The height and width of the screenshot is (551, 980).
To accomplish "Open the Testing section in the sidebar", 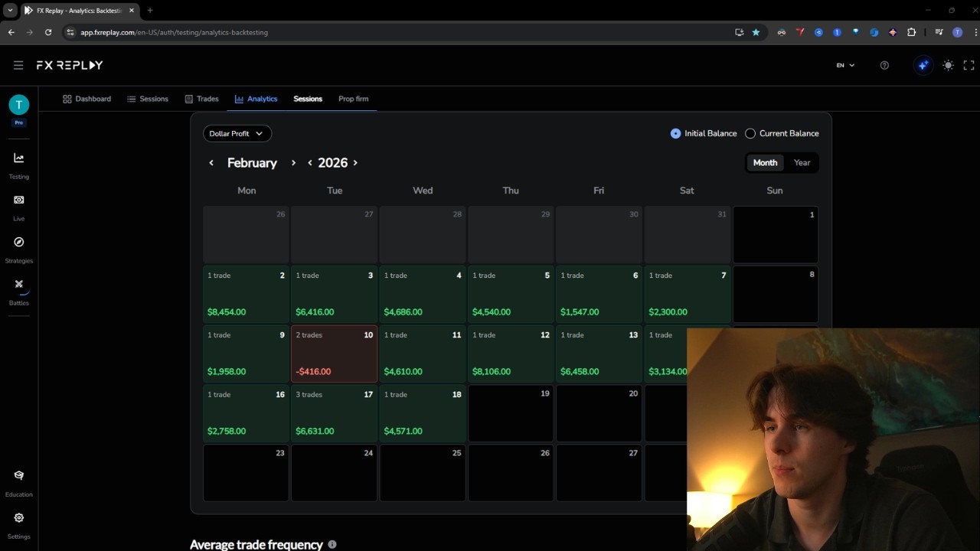I will 19,165.
